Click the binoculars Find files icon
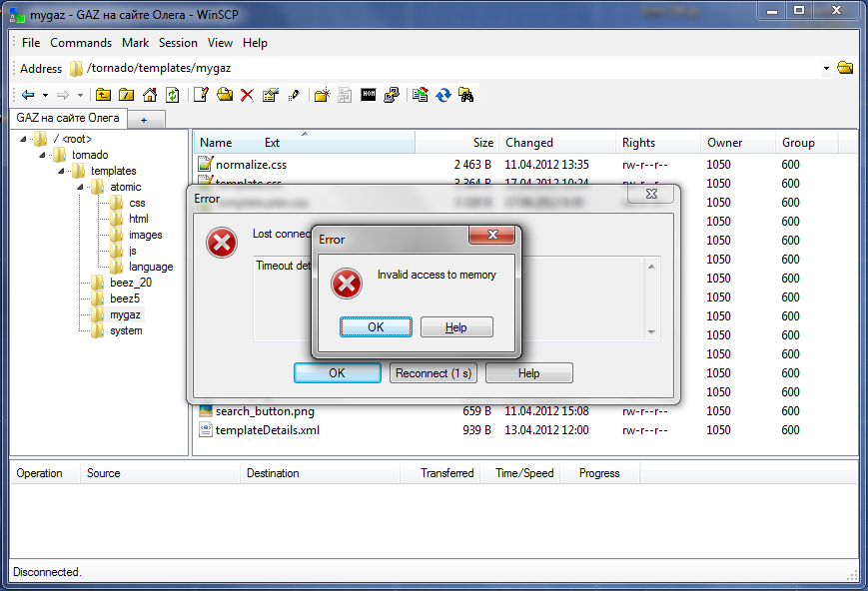The width and height of the screenshot is (868, 591). pyautogui.click(x=465, y=95)
